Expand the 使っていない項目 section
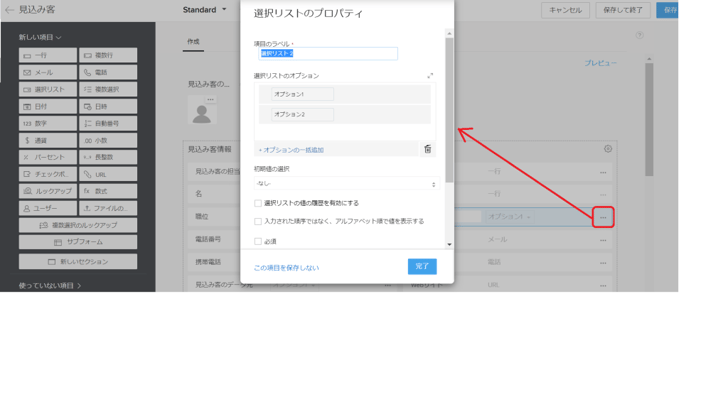The height and width of the screenshot is (409, 728). pyautogui.click(x=50, y=286)
